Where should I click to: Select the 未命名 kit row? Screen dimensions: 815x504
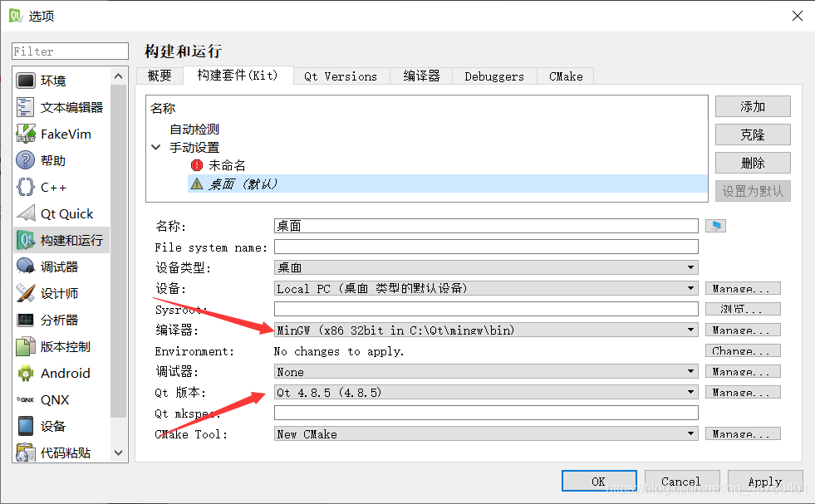227,165
